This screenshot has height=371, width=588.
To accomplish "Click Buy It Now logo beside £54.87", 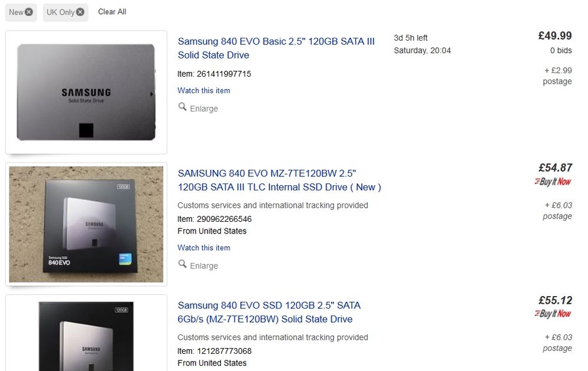I will pos(553,182).
